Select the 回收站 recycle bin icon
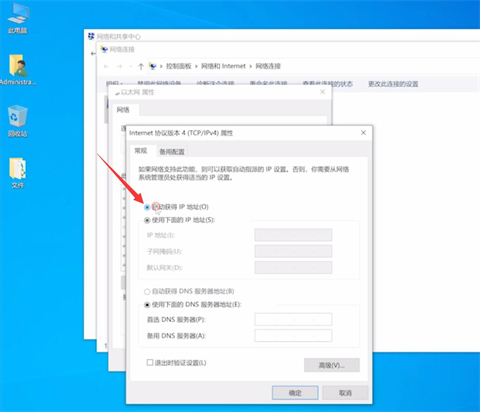Screen dimensions: 480x412 (18, 121)
